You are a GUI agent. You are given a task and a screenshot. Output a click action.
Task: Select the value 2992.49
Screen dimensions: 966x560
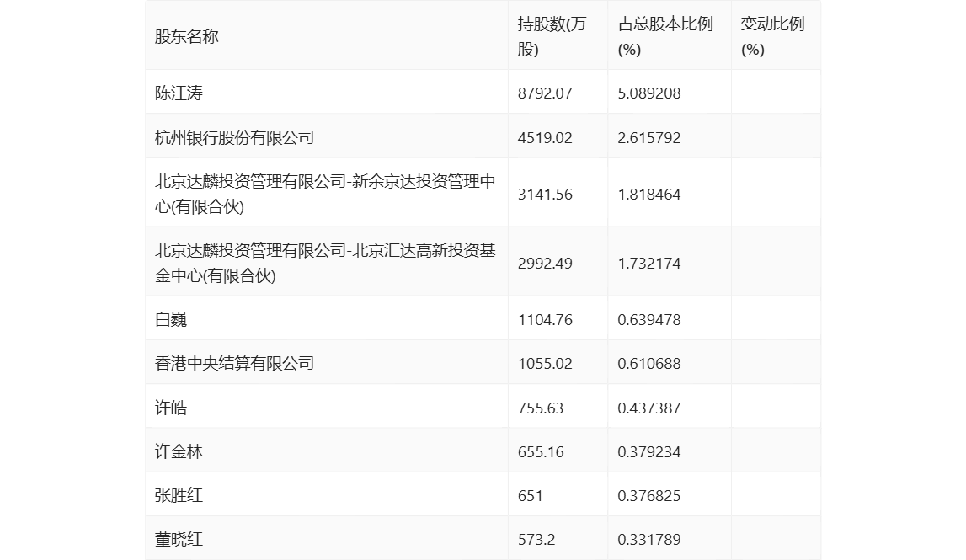coord(545,263)
